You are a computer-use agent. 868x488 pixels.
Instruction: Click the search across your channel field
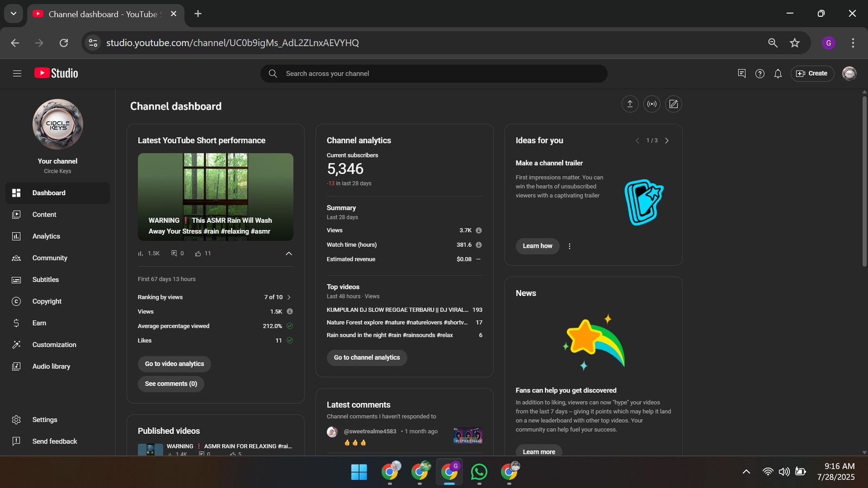tap(433, 74)
